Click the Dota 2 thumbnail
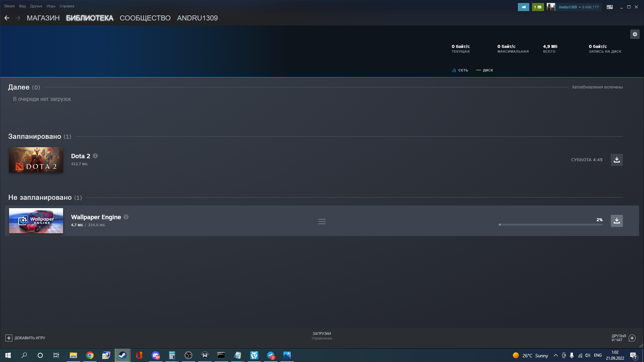 [36, 160]
